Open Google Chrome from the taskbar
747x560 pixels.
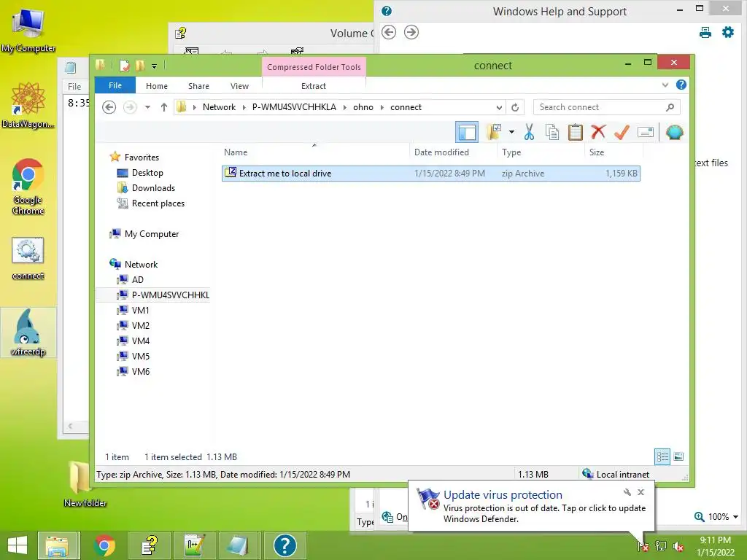tap(104, 545)
